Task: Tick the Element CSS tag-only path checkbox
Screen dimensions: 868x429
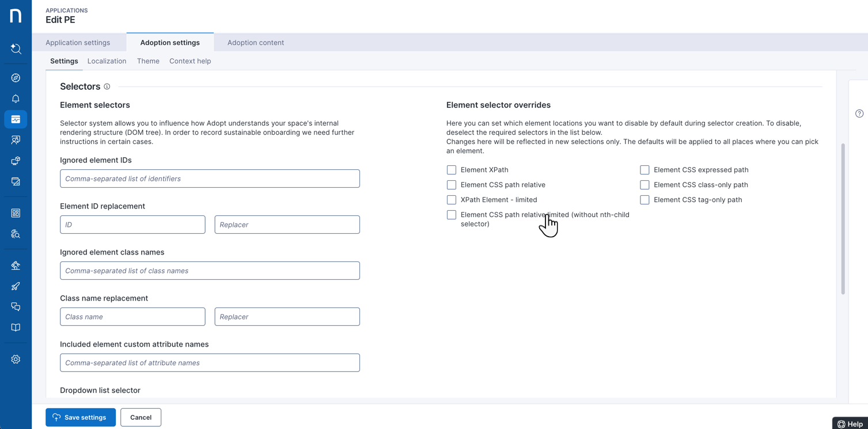Action: 645,200
